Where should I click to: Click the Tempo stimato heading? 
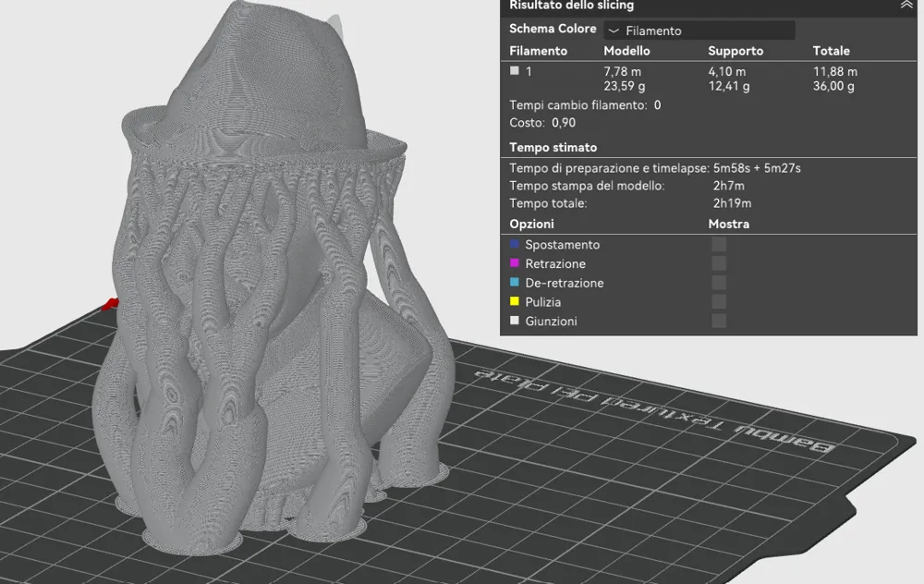pos(553,147)
